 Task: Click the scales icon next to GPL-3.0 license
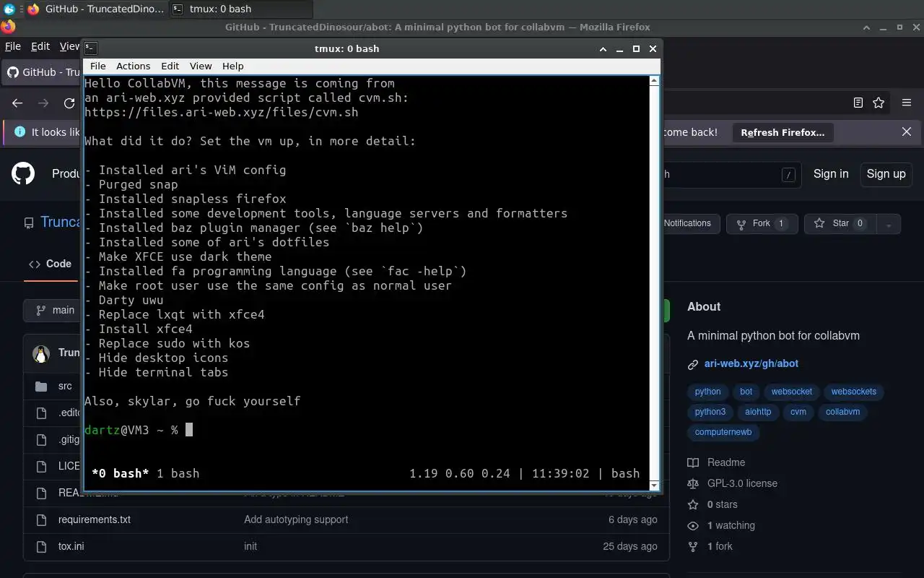click(x=693, y=483)
